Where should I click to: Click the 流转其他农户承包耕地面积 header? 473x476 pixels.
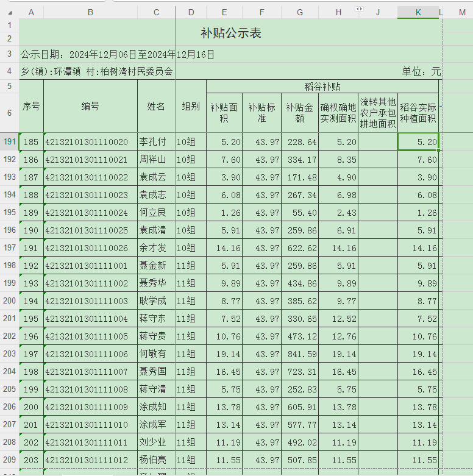point(378,113)
